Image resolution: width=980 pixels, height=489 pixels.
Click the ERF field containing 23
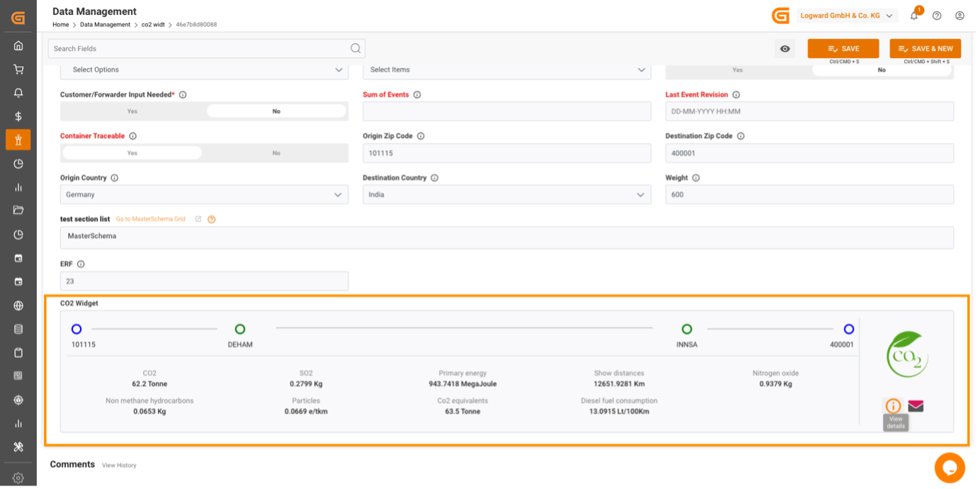(204, 281)
